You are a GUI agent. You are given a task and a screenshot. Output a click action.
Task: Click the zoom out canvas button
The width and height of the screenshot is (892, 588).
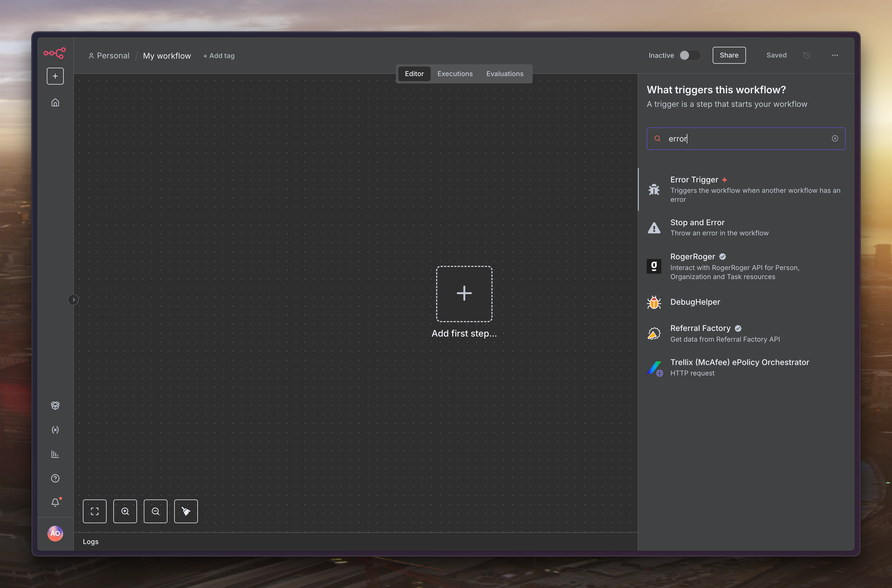pyautogui.click(x=156, y=511)
